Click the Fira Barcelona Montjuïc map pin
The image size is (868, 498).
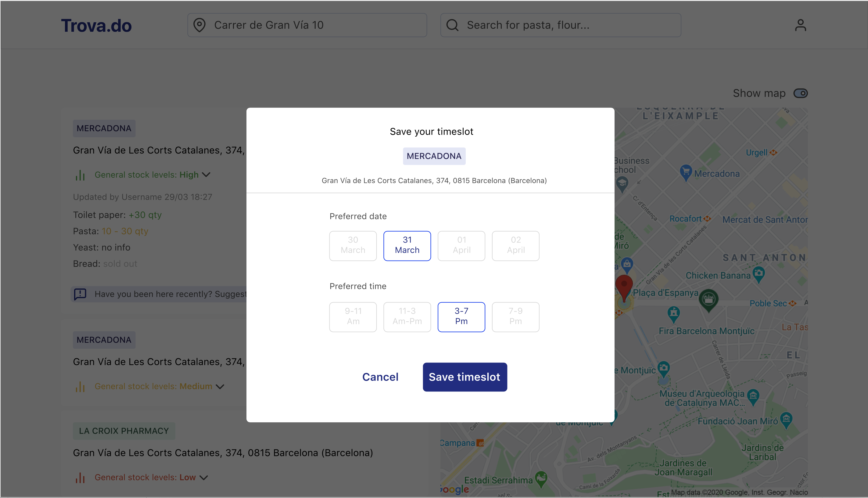click(x=674, y=314)
